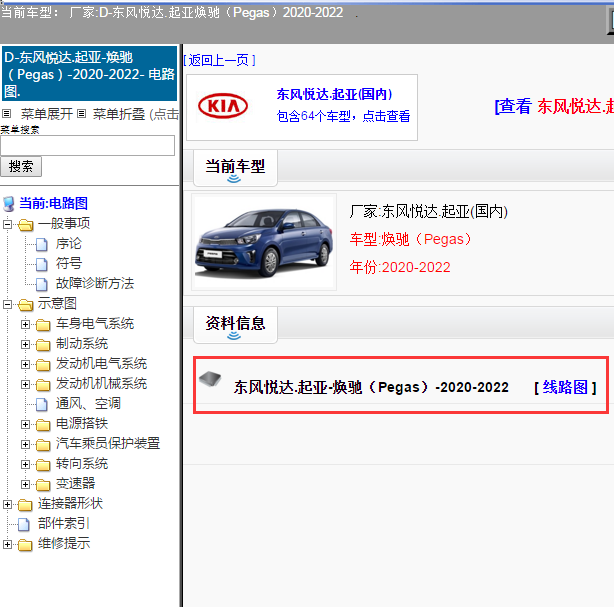Click the computer icon beside 当前:电路图

point(9,204)
